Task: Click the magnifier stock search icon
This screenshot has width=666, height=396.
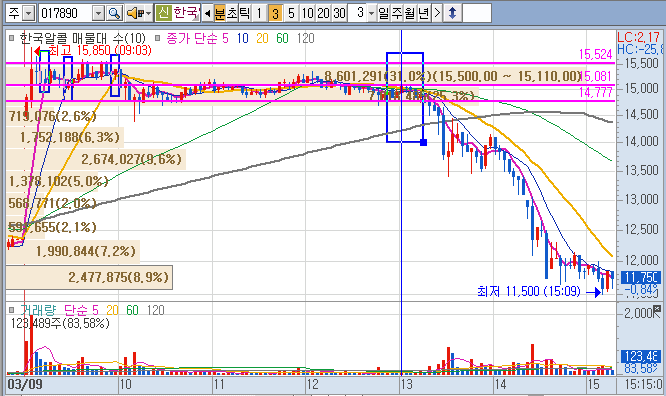Action: click(114, 13)
